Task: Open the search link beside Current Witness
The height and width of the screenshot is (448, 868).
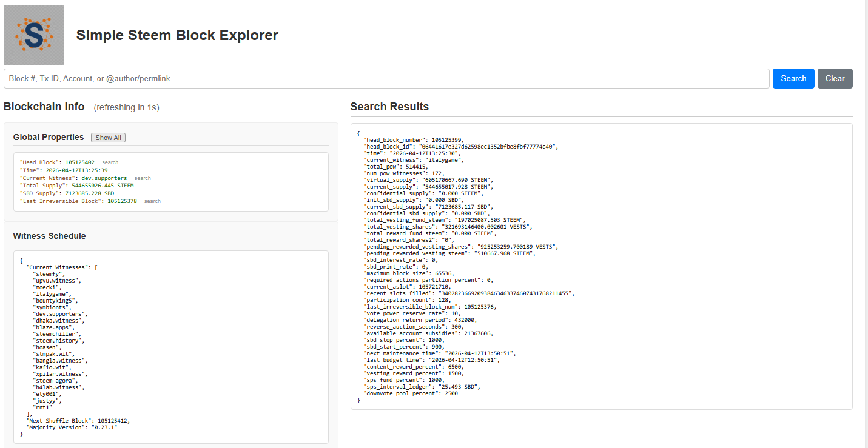Action: 143,178
